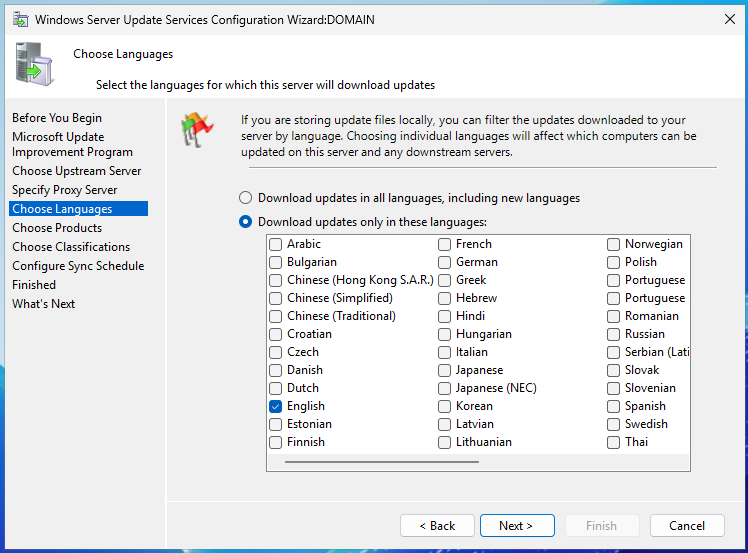Screen dimensions: 748x553
Task: Open Microsoft Update Improvement Program step
Action: (x=73, y=145)
